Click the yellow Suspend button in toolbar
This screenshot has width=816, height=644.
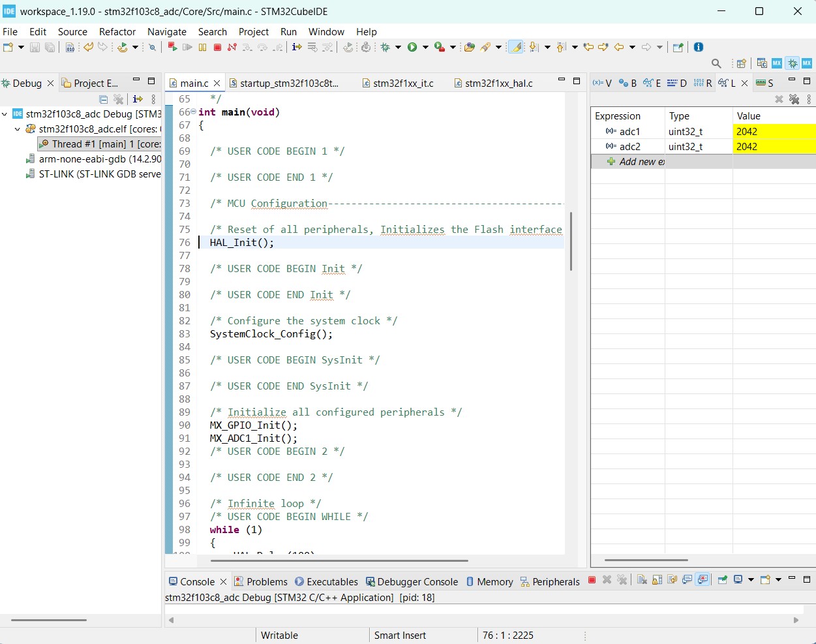(x=203, y=47)
